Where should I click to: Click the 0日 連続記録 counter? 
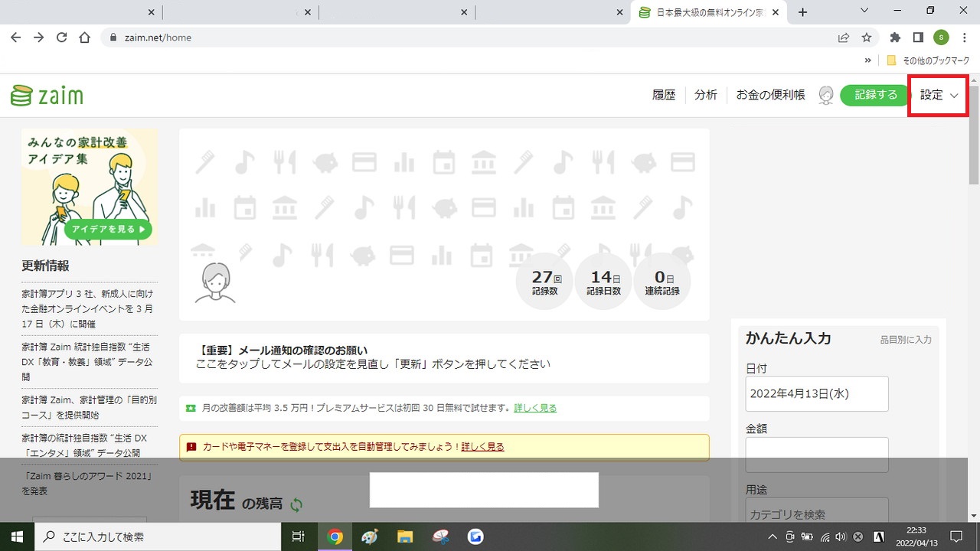[661, 282]
